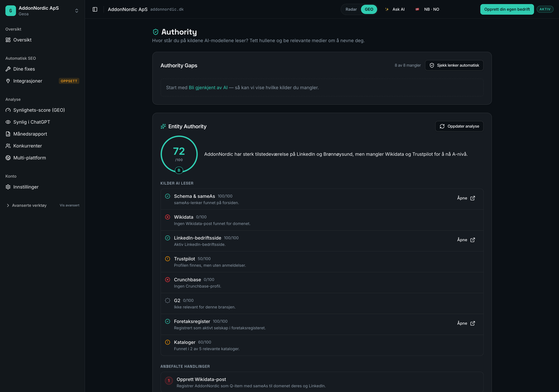
Task: Switch to Radar mode
Action: tap(351, 9)
